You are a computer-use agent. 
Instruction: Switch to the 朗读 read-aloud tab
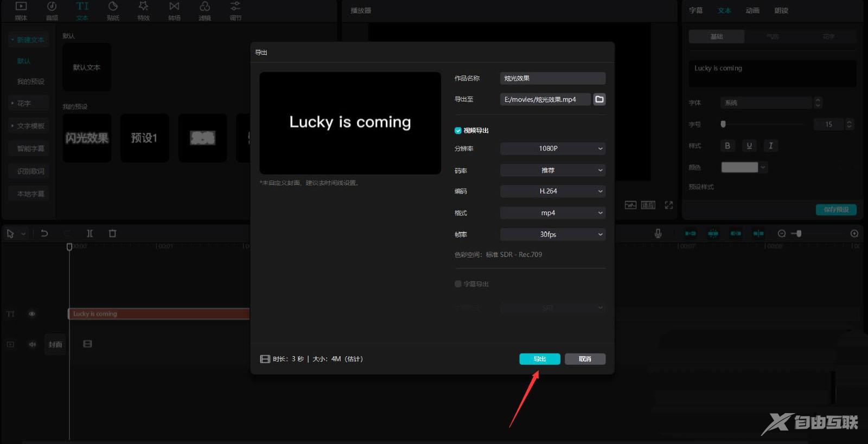tap(781, 10)
